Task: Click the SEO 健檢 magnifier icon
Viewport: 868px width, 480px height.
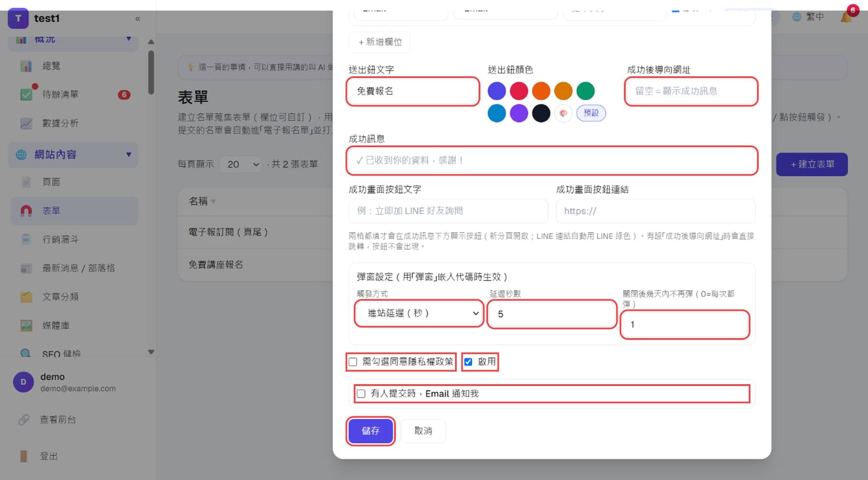Action: [26, 353]
